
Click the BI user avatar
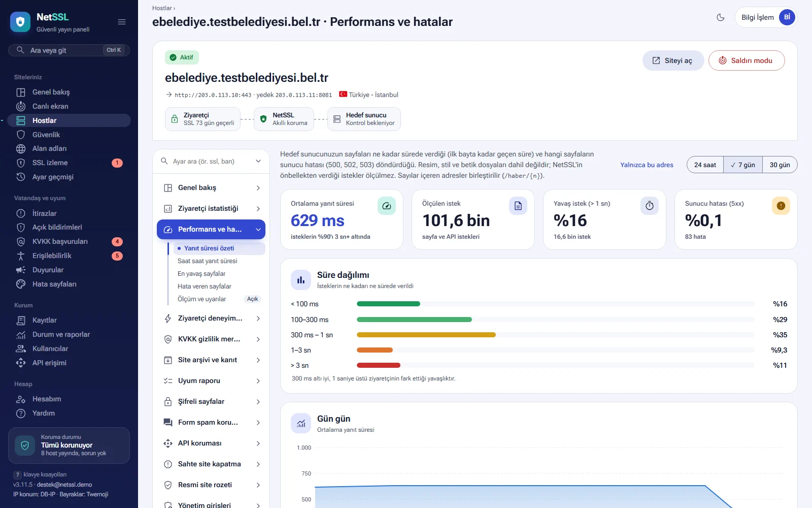(x=787, y=17)
